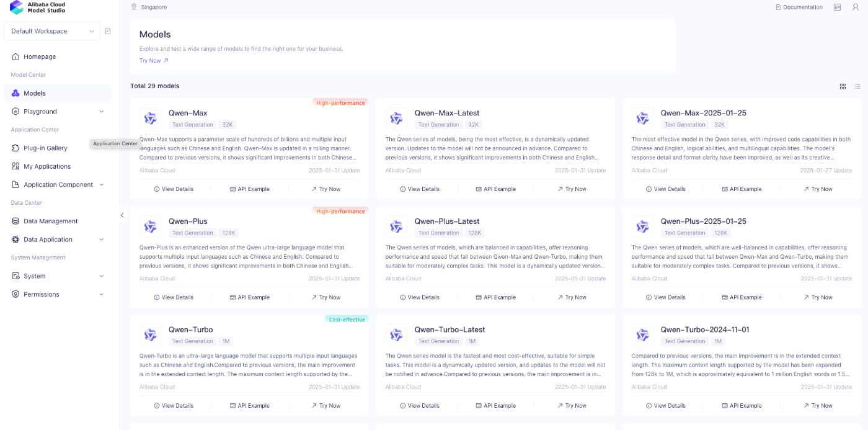The height and width of the screenshot is (430, 868).
Task: View Details of Qwen-Max-2025-01-25
Action: 666,189
